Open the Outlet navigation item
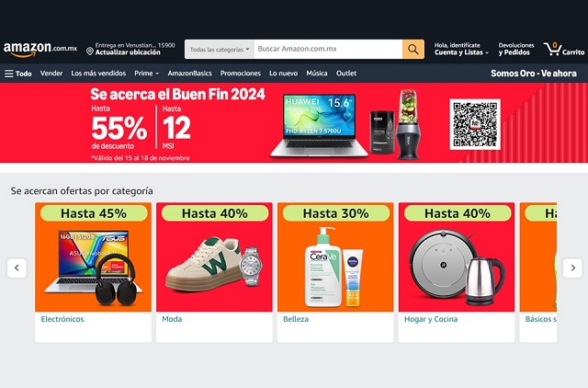This screenshot has width=588, height=388. click(x=346, y=74)
